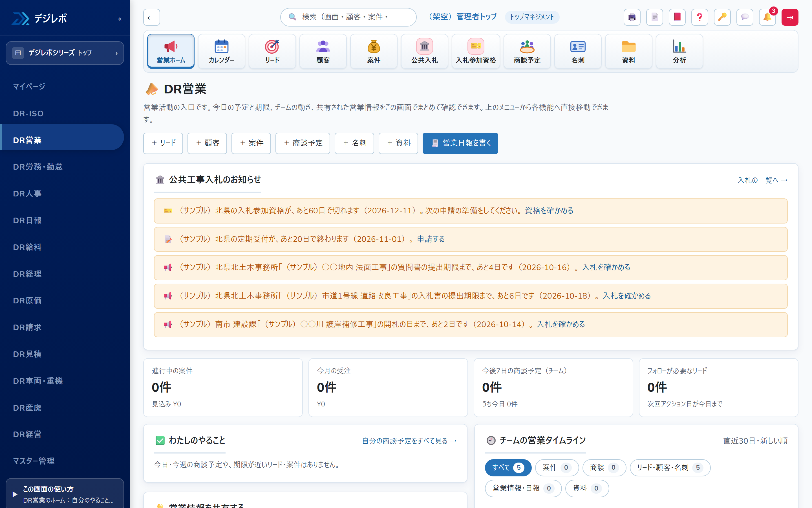Open the 商談予定 meeting icon
Image resolution: width=812 pixels, height=508 pixels.
pos(527,51)
